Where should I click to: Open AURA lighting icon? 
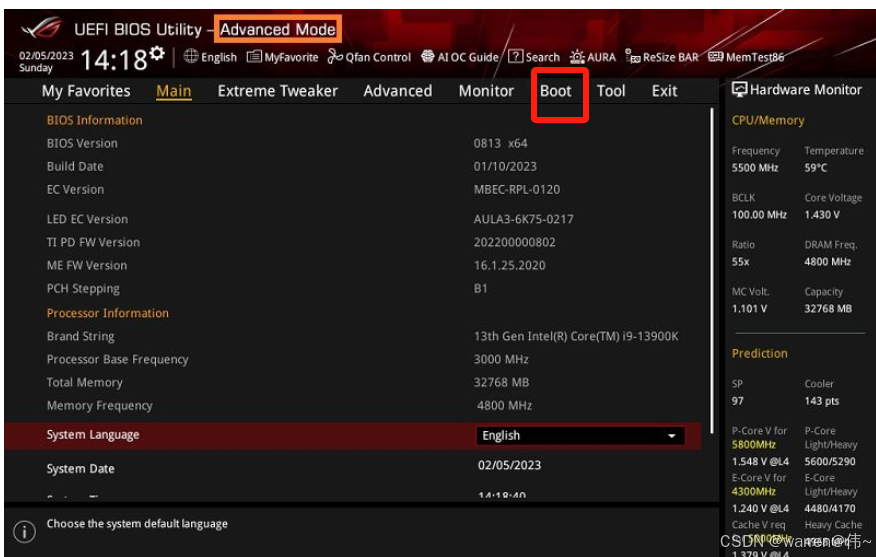point(577,56)
